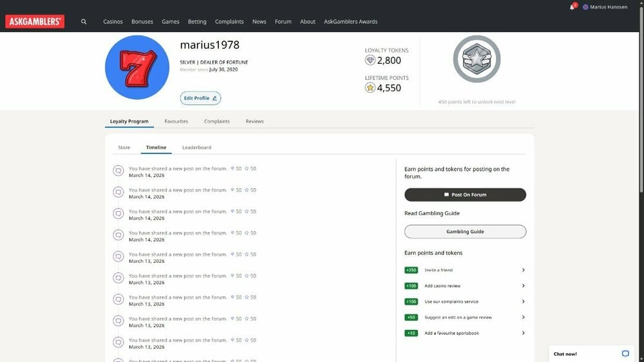The height and width of the screenshot is (362, 644).
Task: Click the lifetime points star icon
Action: pyautogui.click(x=370, y=88)
